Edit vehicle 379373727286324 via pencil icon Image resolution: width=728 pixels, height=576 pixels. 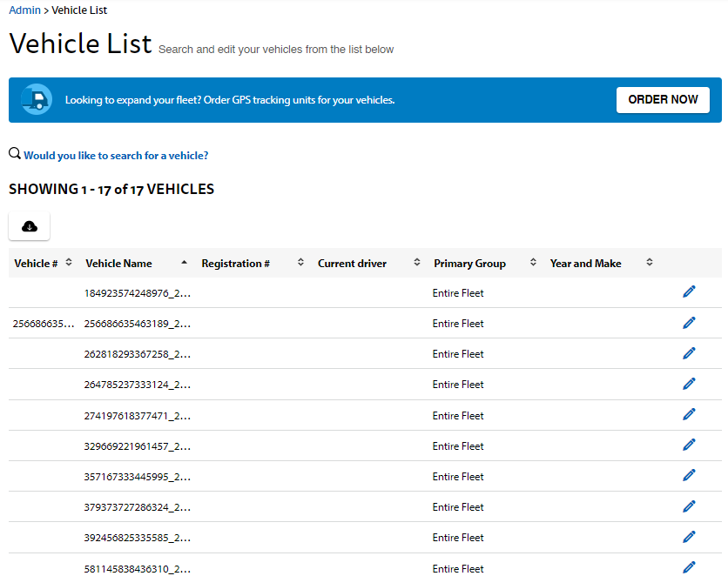[689, 506]
